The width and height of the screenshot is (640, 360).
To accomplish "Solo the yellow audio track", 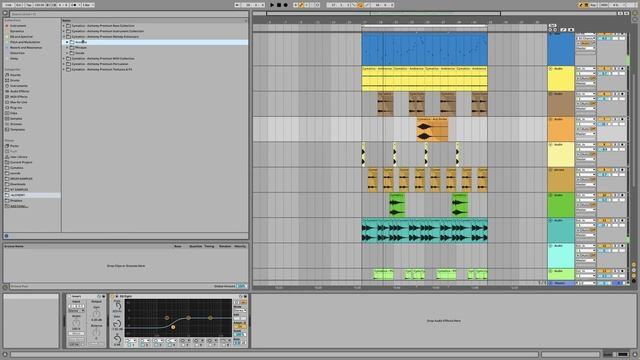I will pyautogui.click(x=615, y=69).
